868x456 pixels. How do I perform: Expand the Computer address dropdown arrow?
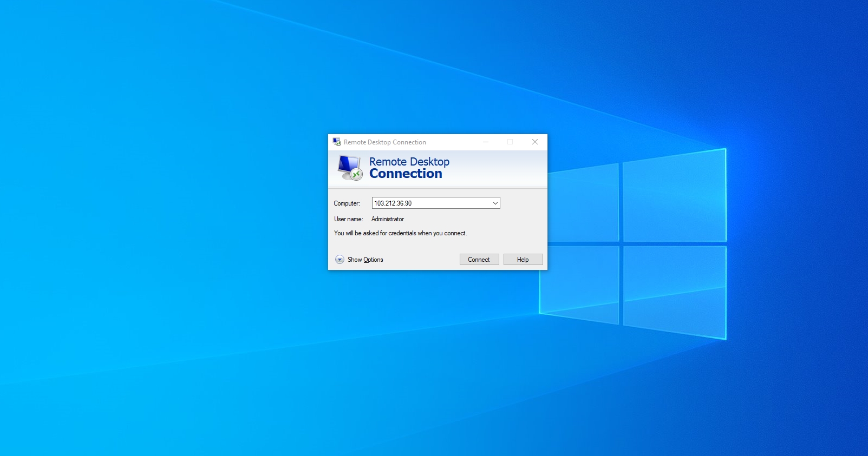495,203
